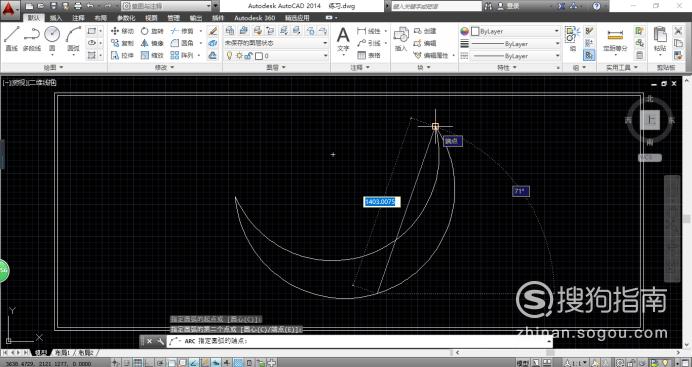Click the Paste (粘贴) icon
Image resolution: width=692 pixels, height=367 pixels.
point(660,39)
